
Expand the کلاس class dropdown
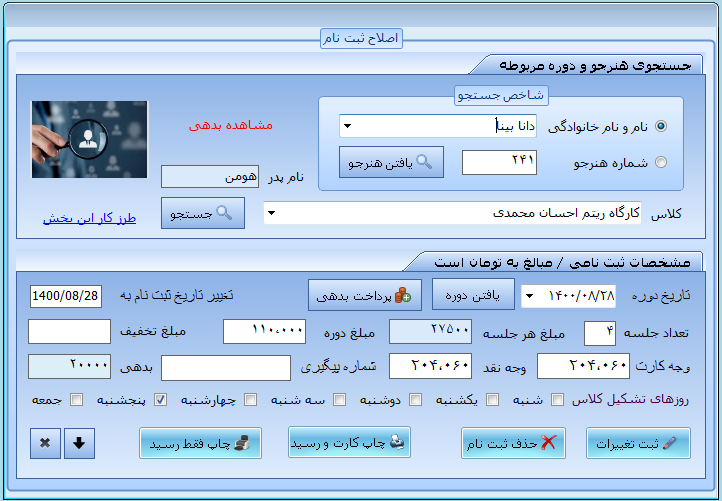pos(272,214)
